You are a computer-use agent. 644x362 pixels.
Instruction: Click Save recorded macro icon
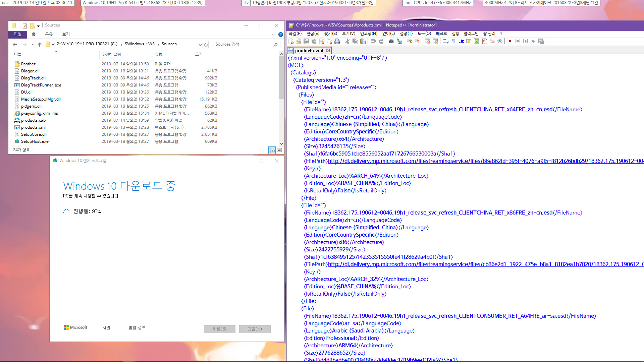click(x=541, y=41)
